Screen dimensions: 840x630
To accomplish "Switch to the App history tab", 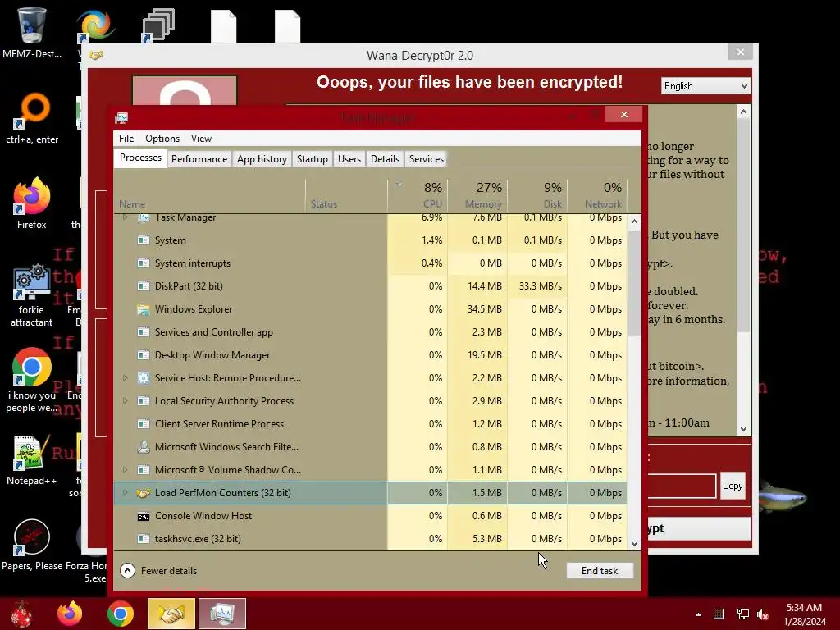I will tap(262, 159).
